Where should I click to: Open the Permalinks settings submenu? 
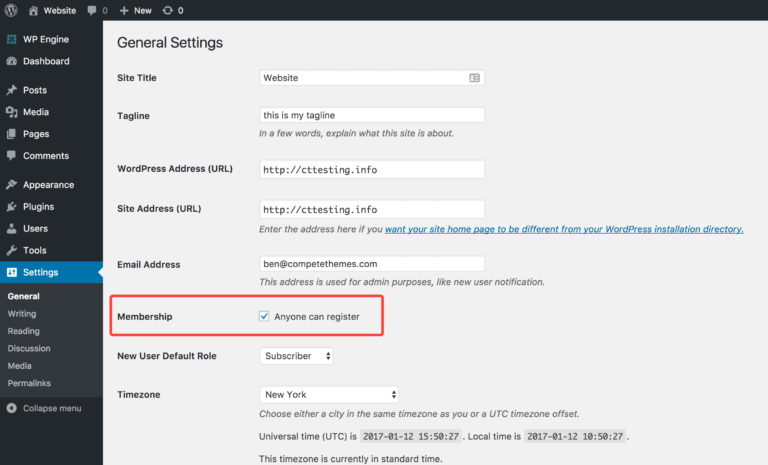(x=29, y=383)
